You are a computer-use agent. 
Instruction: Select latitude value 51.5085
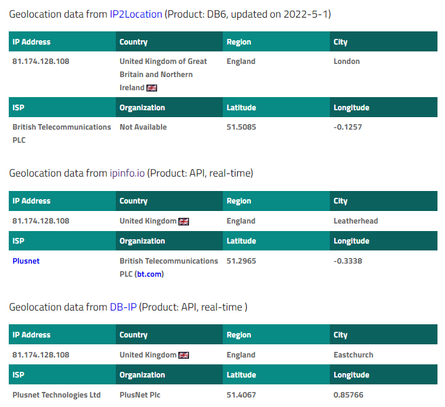point(241,127)
